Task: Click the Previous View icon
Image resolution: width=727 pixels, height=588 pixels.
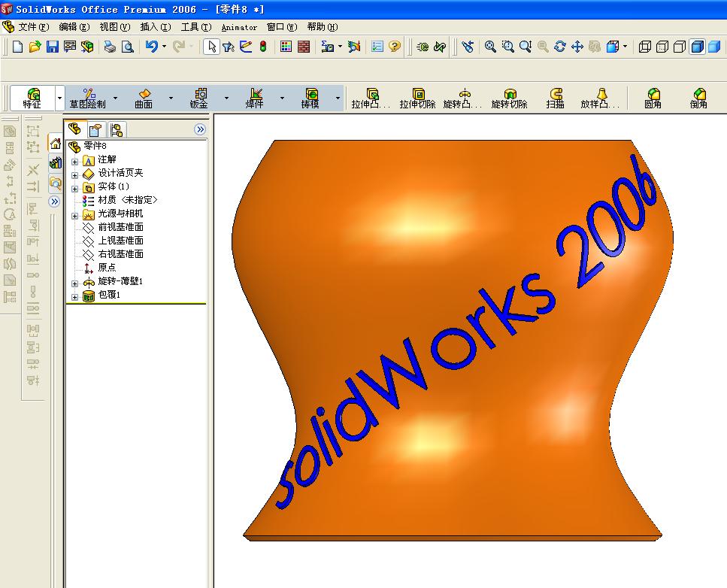Action: (x=468, y=47)
